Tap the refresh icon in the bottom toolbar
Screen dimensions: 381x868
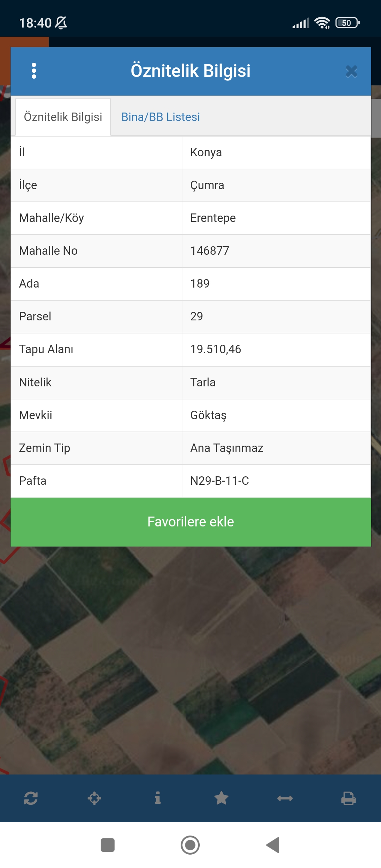tap(31, 798)
